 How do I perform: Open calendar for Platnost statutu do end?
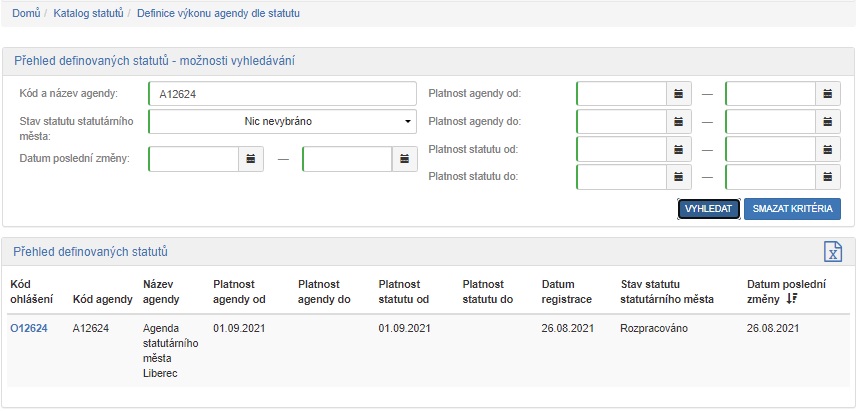(x=828, y=177)
